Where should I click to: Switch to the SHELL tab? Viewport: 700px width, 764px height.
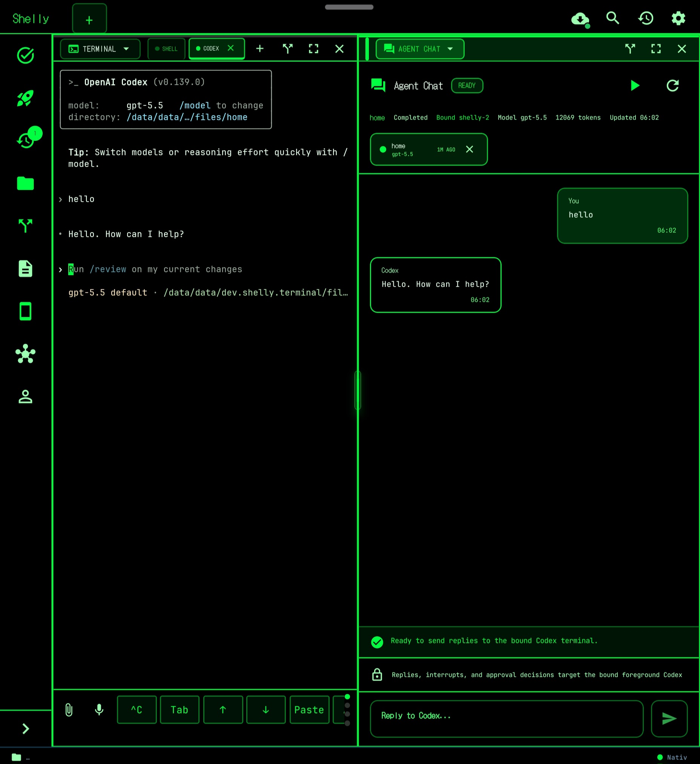tap(166, 49)
